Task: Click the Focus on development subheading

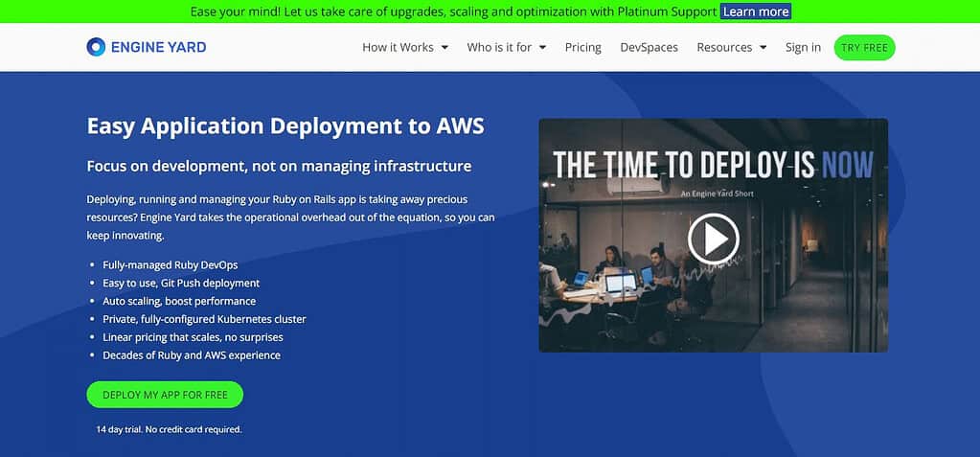Action: tap(279, 167)
